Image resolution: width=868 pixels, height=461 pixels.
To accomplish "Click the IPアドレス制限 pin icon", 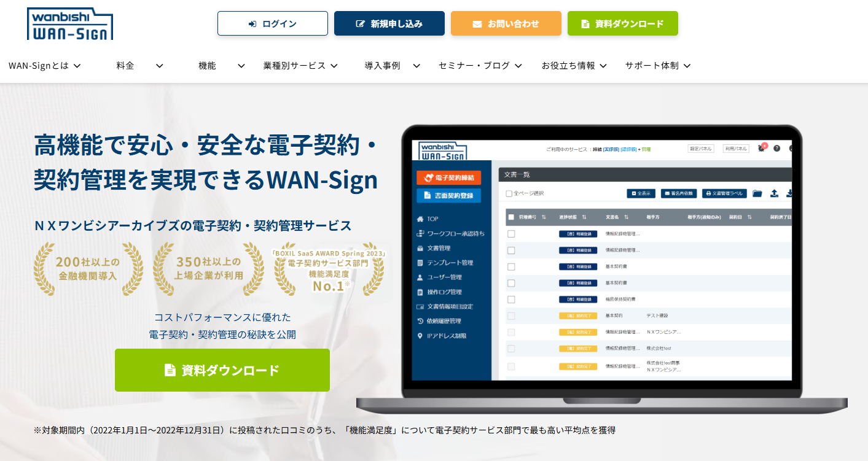I will point(420,336).
